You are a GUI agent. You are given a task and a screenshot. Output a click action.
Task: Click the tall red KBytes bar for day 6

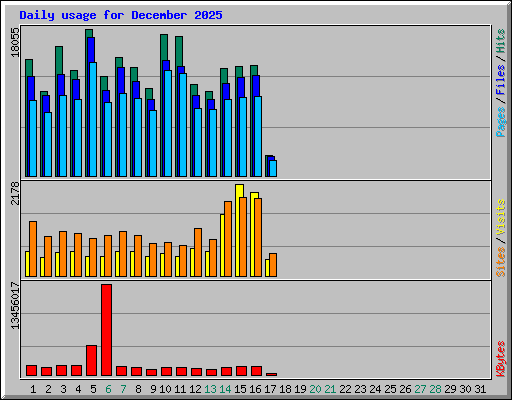pos(106,330)
